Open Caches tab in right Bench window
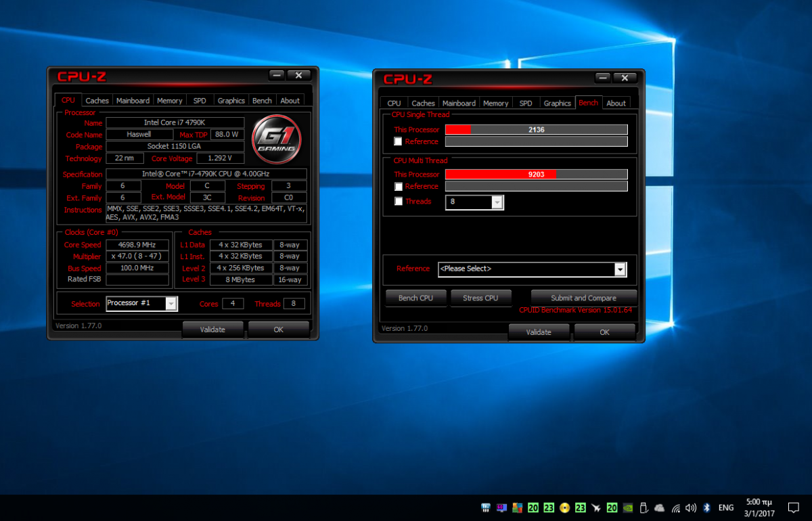 [x=423, y=103]
